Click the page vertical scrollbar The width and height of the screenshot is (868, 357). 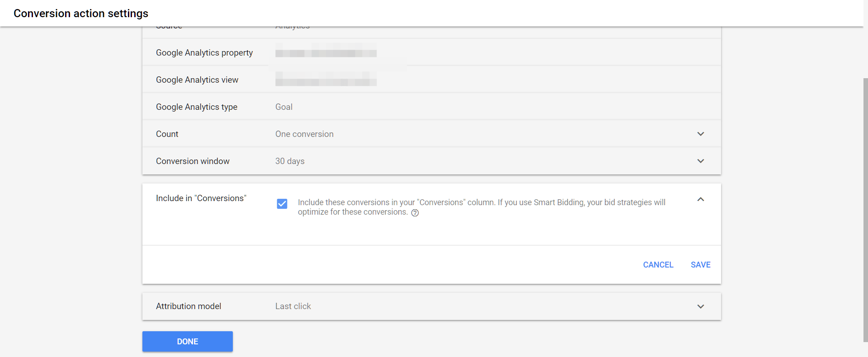pyautogui.click(x=865, y=210)
